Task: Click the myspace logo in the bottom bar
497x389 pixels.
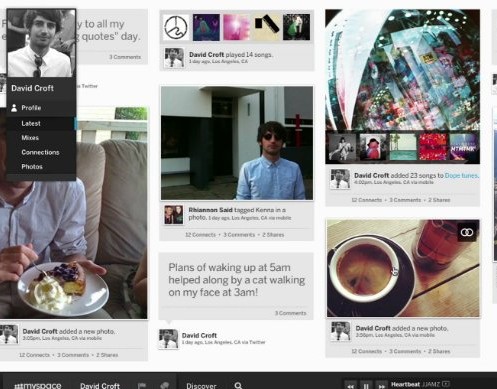Action: (38, 385)
